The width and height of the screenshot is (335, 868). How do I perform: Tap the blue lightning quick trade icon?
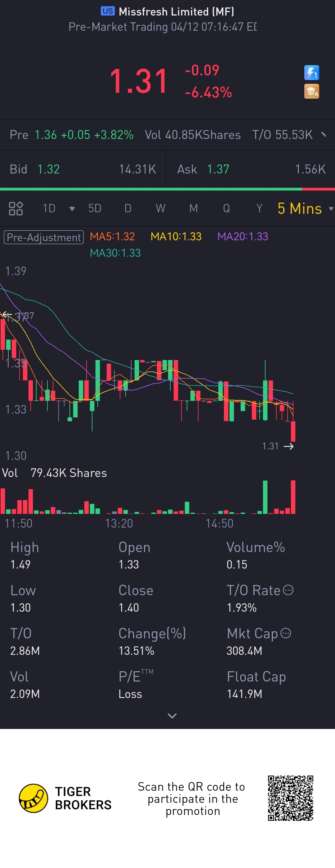click(311, 72)
